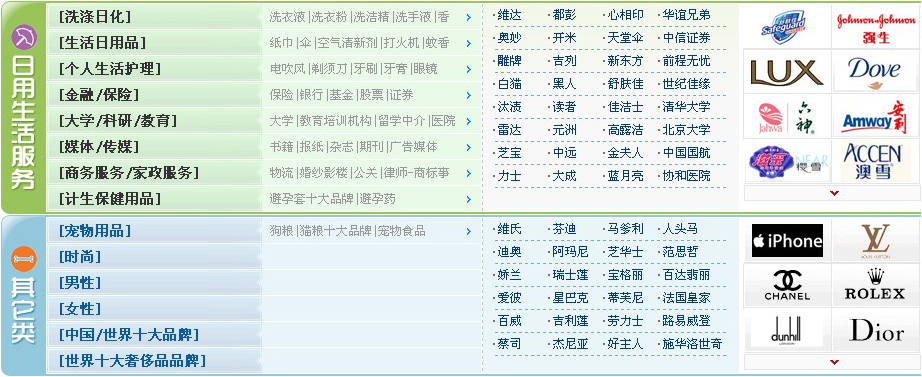Screen dimensions: 922x377
Task: Expand the 宠物用品 row arrow
Action: pos(469,232)
